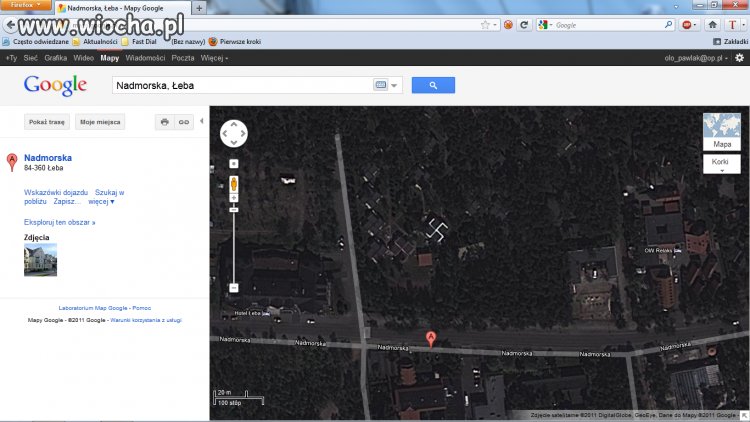Open Wideo in the Google bar
This screenshot has width=750, height=422.
tap(83, 58)
